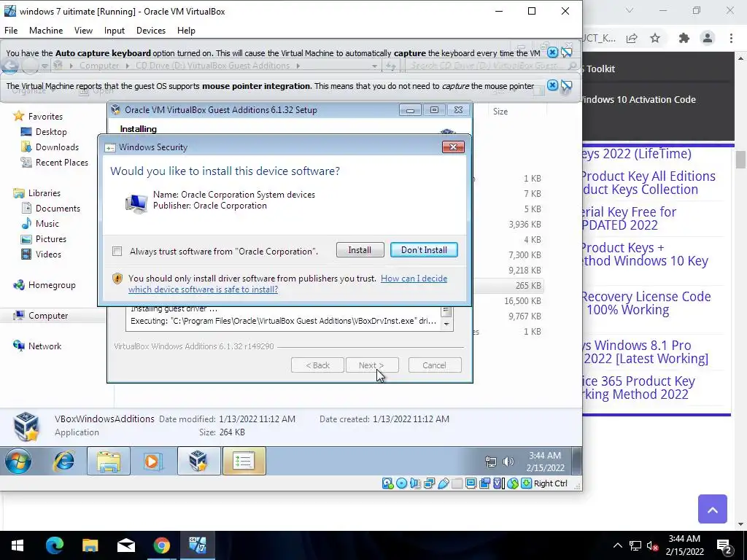This screenshot has height=560, width=747.
Task: Open the Help menu
Action: (x=186, y=31)
